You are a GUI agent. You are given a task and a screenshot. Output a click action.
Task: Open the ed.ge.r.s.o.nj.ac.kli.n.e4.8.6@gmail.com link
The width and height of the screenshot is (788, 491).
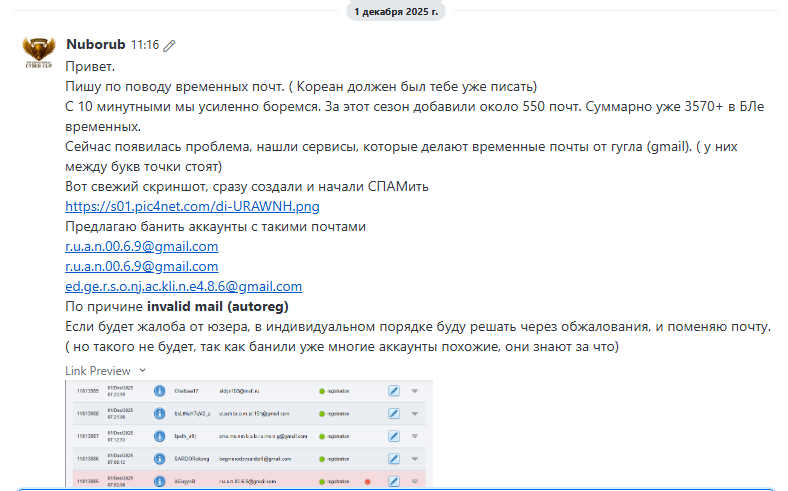(183, 286)
